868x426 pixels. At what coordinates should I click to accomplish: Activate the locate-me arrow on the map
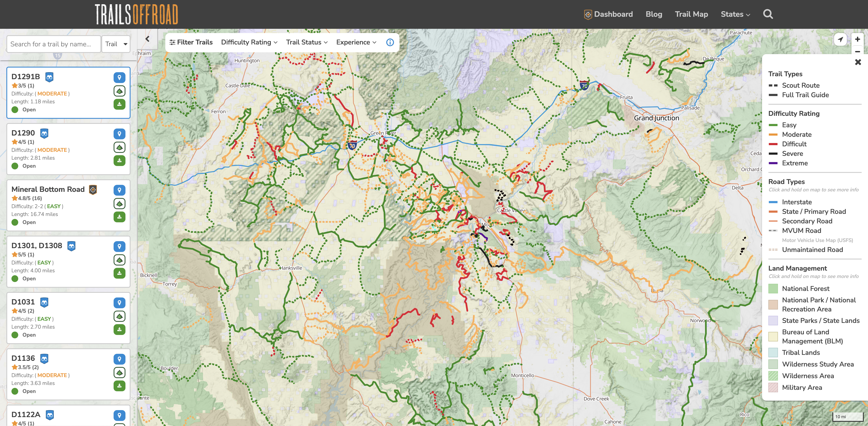point(840,39)
